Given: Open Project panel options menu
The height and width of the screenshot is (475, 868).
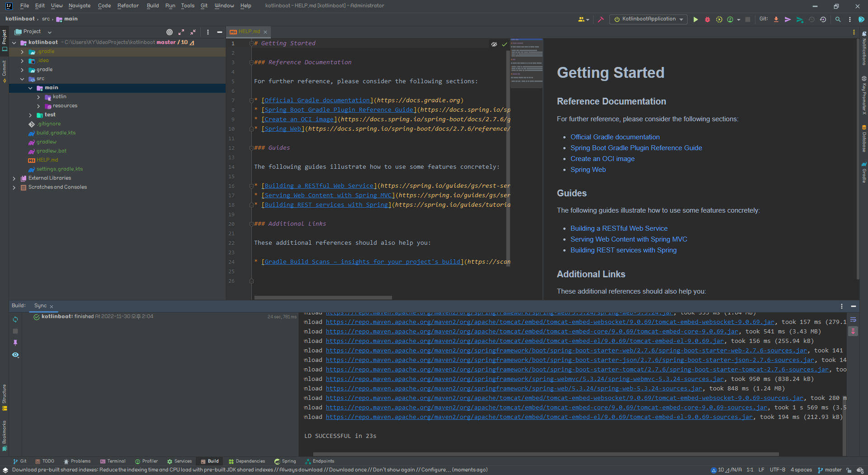Looking at the screenshot, I should (x=208, y=32).
